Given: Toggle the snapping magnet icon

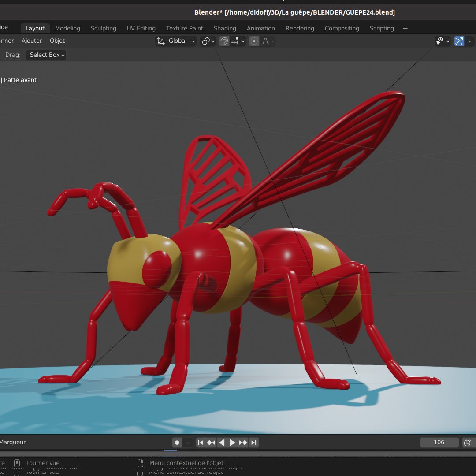Looking at the screenshot, I should pos(224,41).
